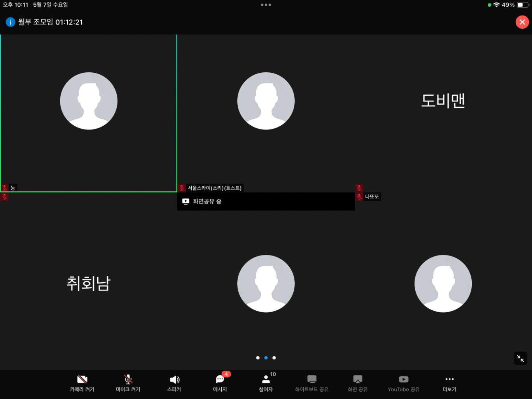Open the iPad multitasking three-dots menu

click(266, 5)
